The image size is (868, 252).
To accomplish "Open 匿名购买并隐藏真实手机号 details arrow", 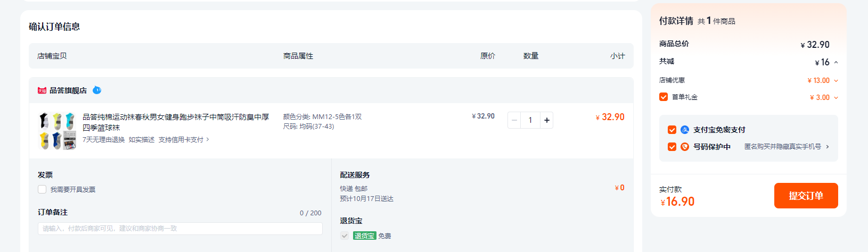I will click(827, 147).
